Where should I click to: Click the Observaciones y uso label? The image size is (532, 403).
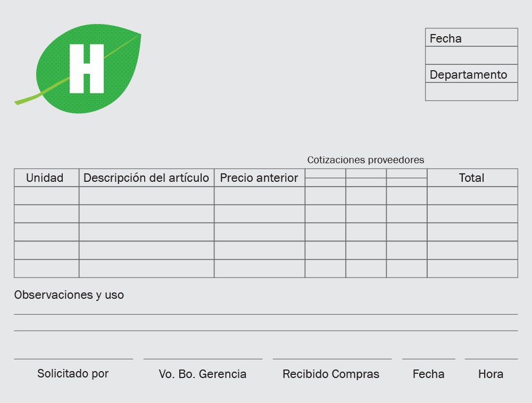[x=69, y=295]
